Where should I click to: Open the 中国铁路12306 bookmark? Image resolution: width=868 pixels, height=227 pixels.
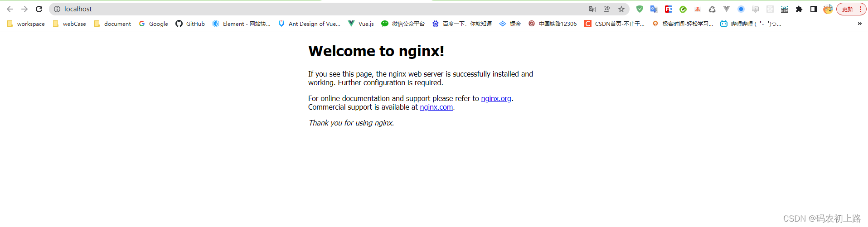[553, 24]
